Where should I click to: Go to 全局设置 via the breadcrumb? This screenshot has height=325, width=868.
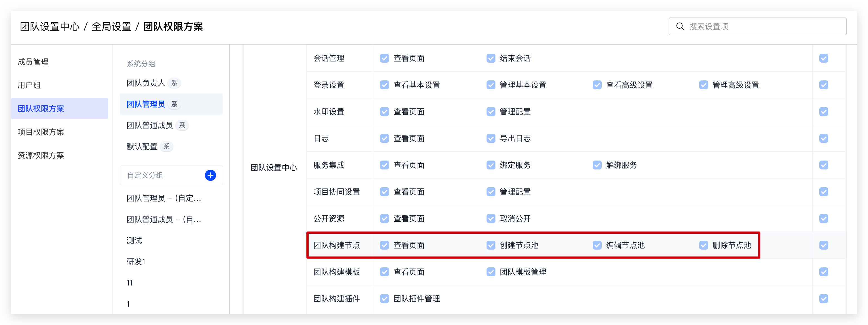(x=111, y=27)
